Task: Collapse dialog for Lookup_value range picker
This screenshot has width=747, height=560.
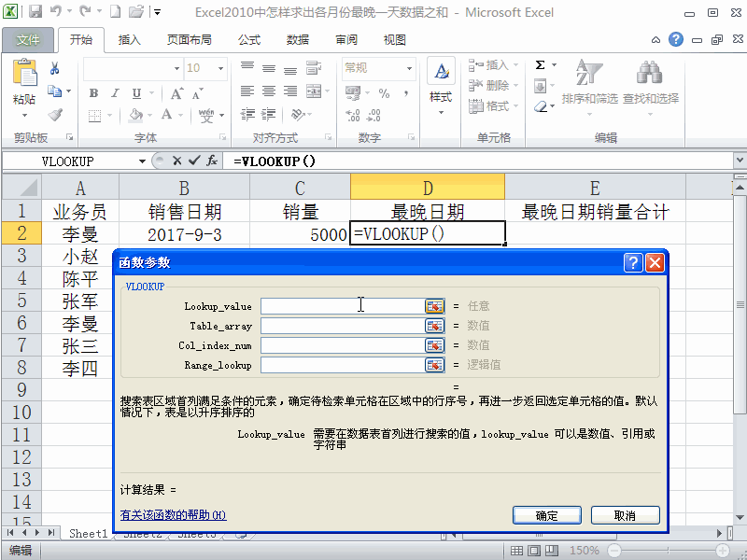Action: 434,306
